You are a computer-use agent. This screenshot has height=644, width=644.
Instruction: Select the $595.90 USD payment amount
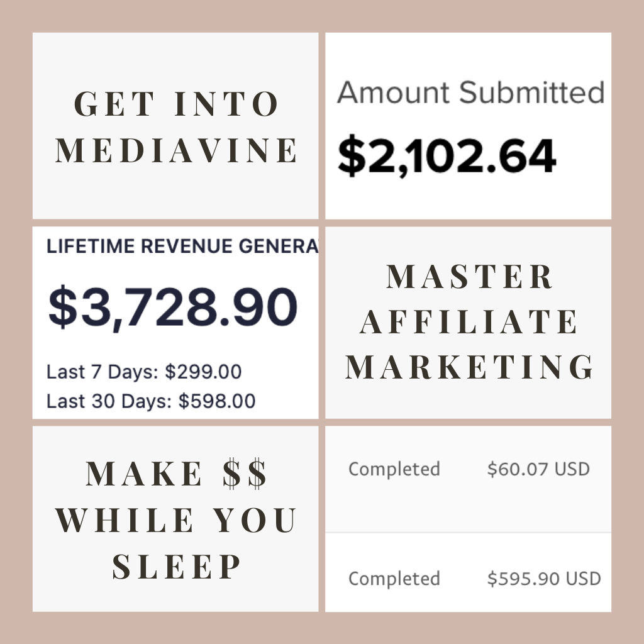[x=544, y=579]
